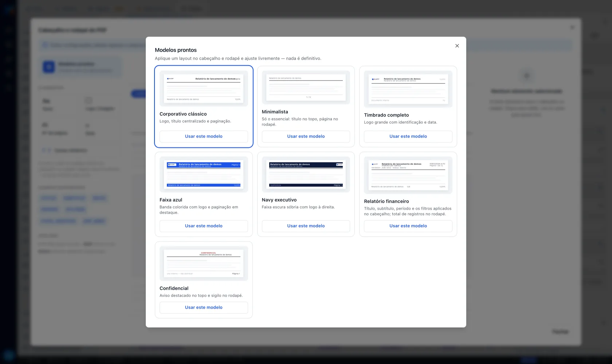
Task: Close the Modelos prontos dialog
Action: pyautogui.click(x=457, y=46)
